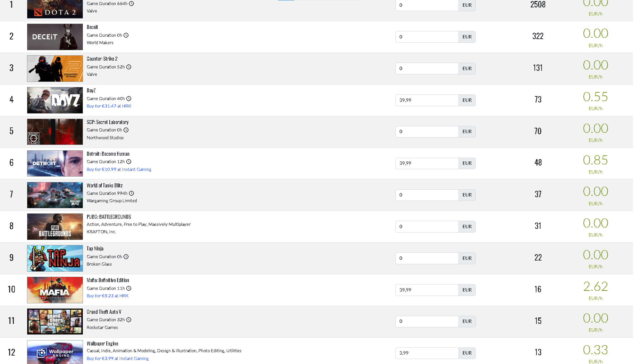This screenshot has height=364, width=636.
Task: Open the World of Tanks Blitz title
Action: click(x=105, y=186)
